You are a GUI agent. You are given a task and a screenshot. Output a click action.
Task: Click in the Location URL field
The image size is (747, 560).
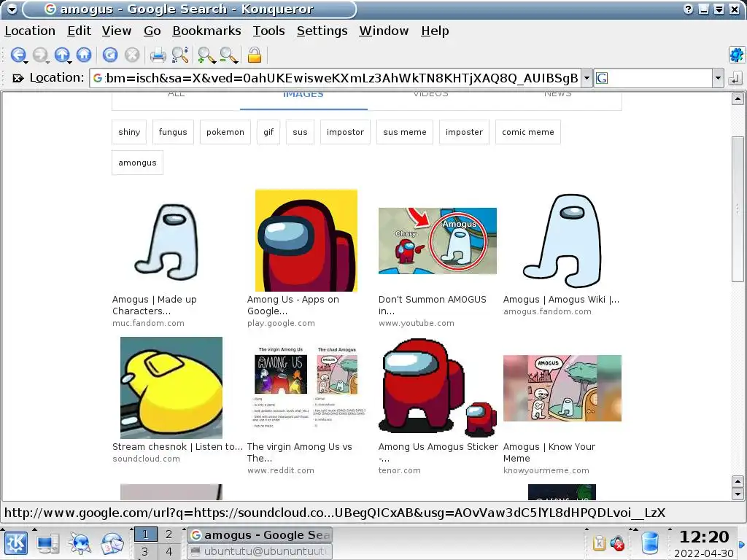(336, 78)
